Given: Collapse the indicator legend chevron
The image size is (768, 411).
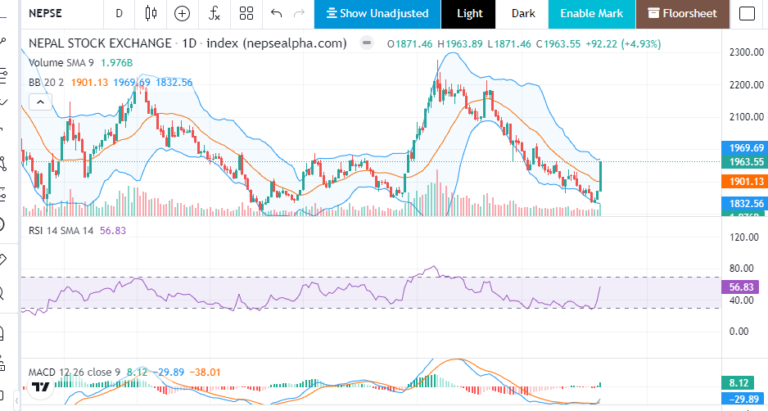Looking at the screenshot, I should tap(39, 101).
